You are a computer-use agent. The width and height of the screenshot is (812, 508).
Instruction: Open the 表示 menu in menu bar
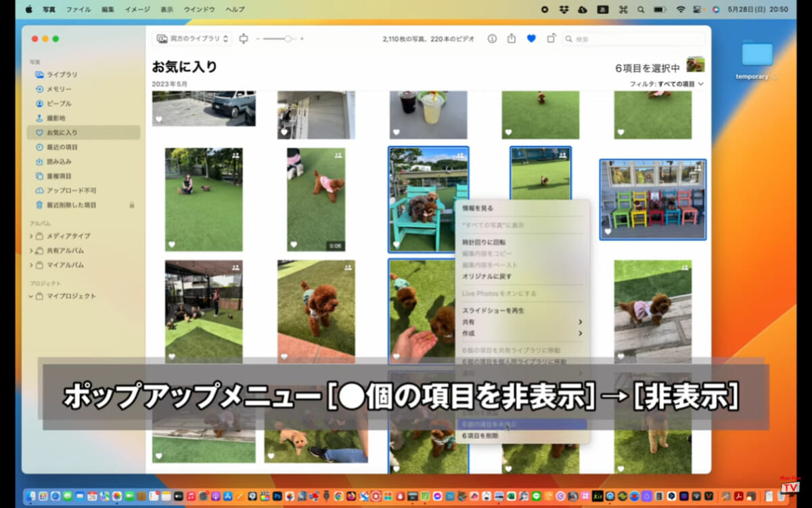tap(166, 9)
